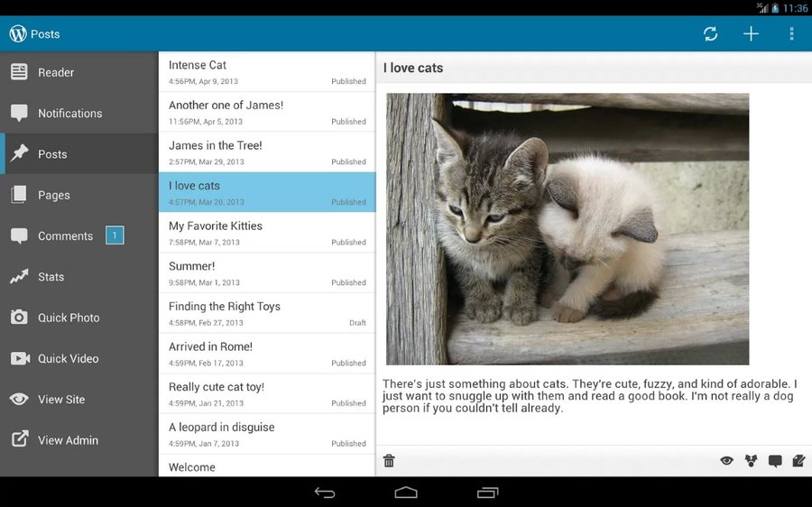This screenshot has width=812, height=507.
Task: Open the overflow menu with three dots
Action: pyautogui.click(x=791, y=33)
